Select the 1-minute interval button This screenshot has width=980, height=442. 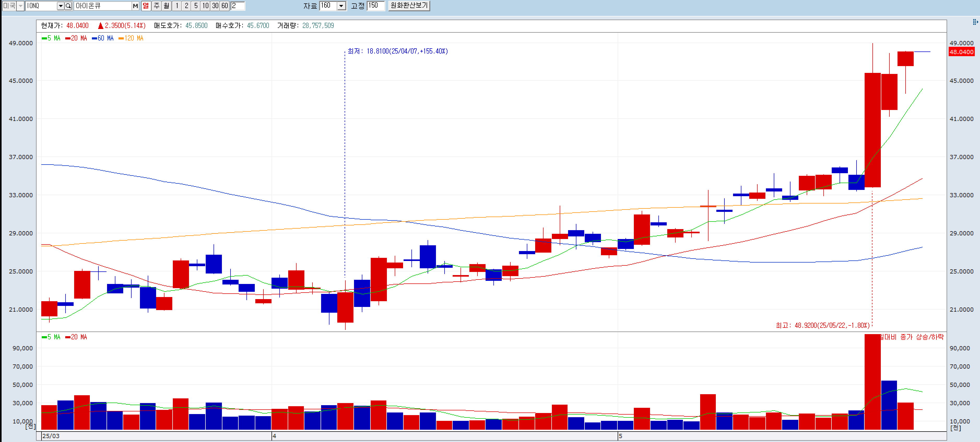tap(176, 6)
